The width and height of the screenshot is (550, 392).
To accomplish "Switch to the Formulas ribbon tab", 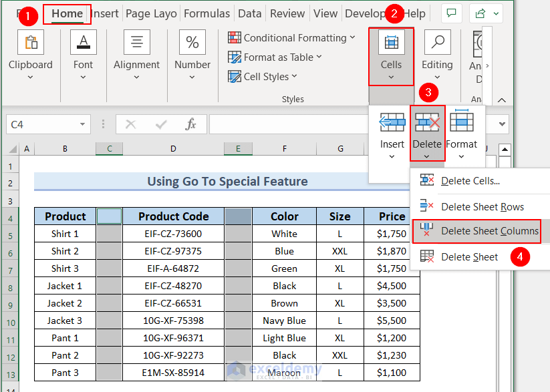I will tap(207, 13).
